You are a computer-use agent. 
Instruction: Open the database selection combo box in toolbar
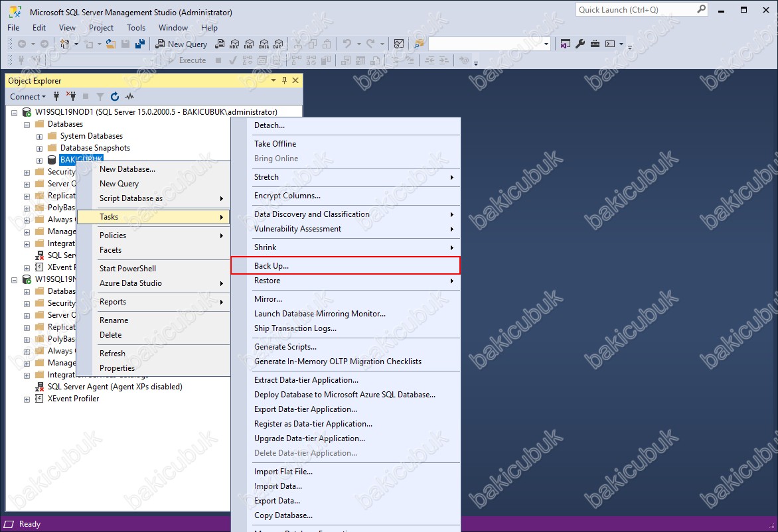point(490,44)
